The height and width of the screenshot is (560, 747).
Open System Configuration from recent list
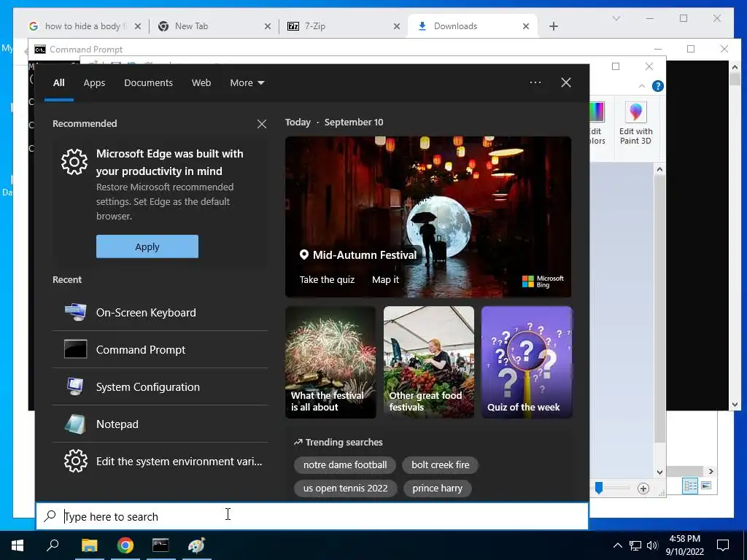click(160, 386)
